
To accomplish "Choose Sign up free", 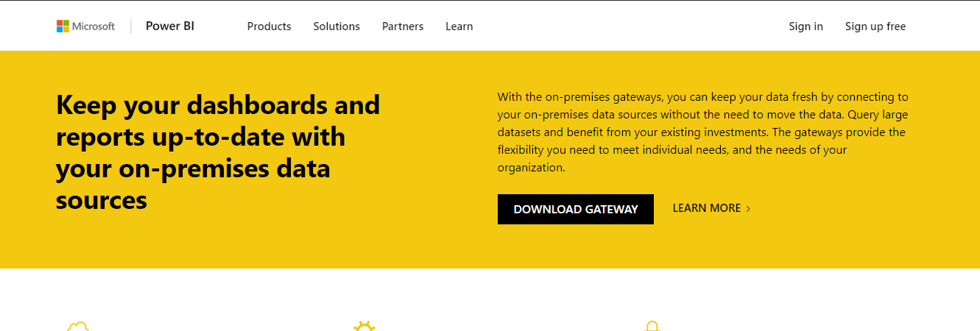I will point(875,26).
